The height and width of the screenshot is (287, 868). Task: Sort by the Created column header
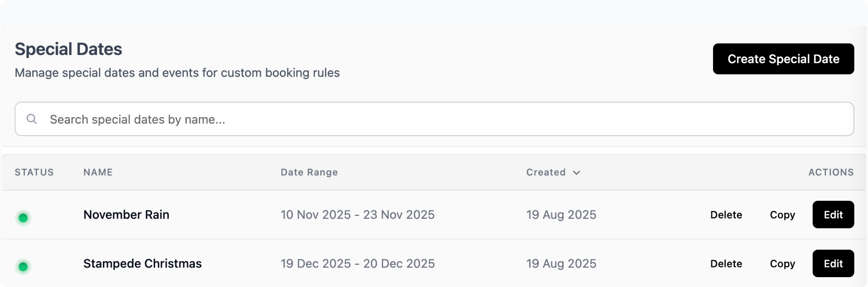pos(546,172)
